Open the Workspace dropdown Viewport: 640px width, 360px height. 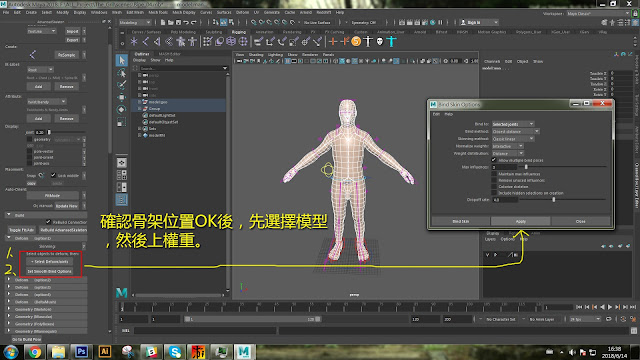tap(598, 13)
